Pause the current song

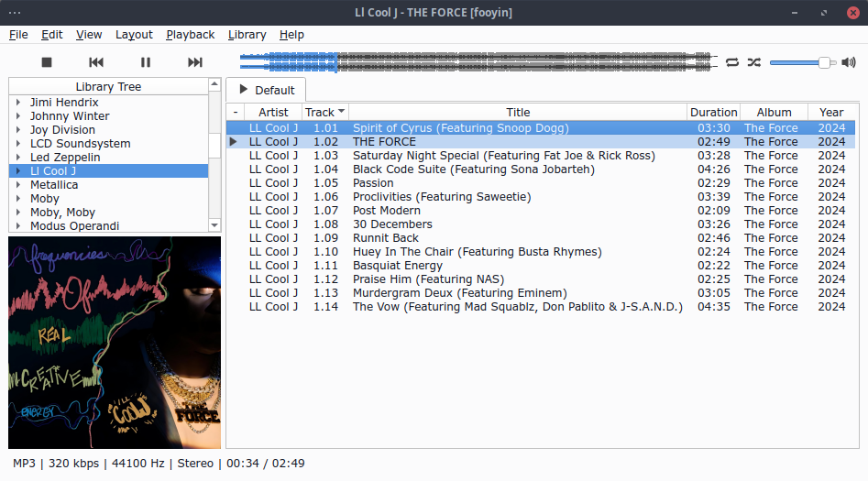[x=146, y=62]
